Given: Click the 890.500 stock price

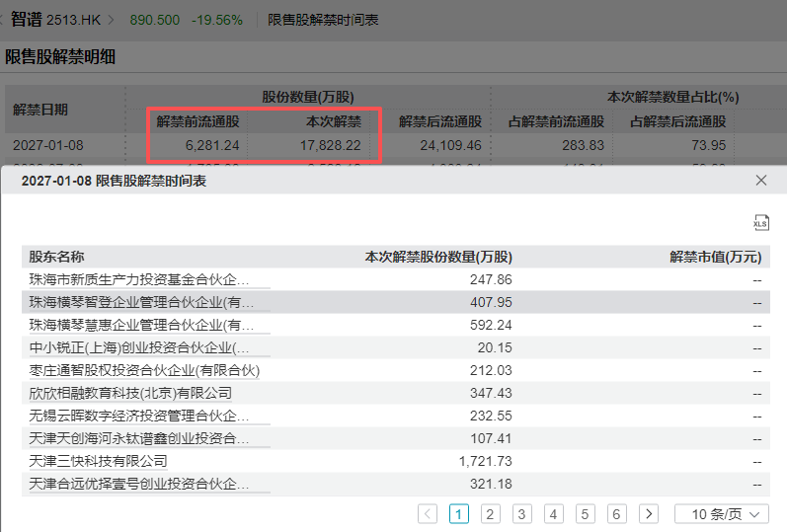Looking at the screenshot, I should [x=155, y=20].
